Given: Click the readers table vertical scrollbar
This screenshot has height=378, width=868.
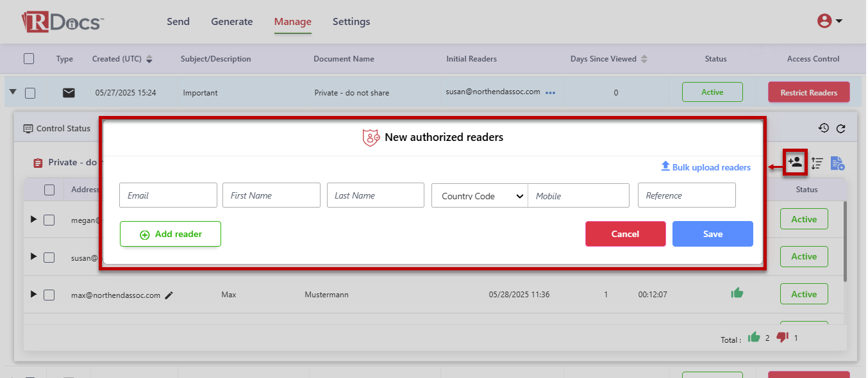Looking at the screenshot, I should coord(846,242).
